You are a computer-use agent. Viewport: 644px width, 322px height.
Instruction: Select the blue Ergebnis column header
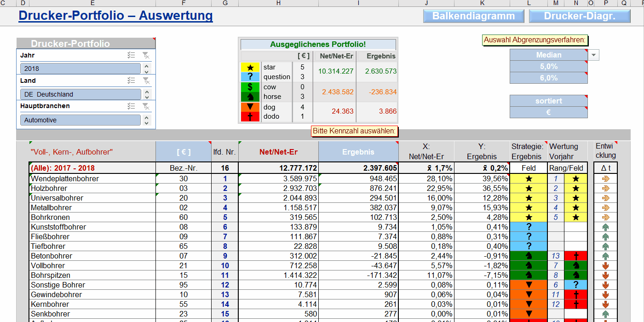[358, 152]
